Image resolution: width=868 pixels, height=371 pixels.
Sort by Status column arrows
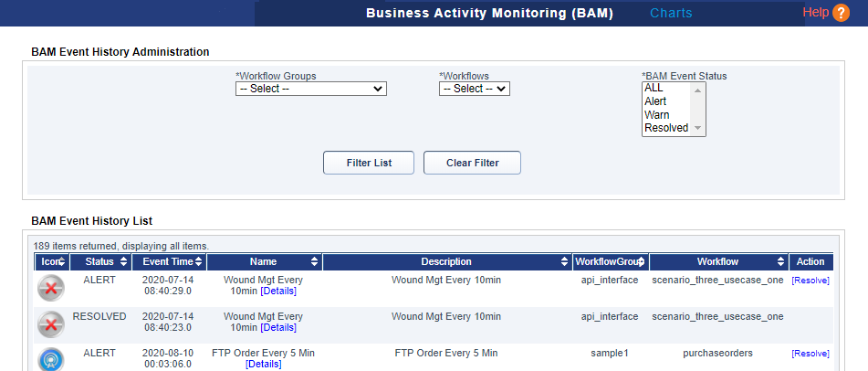point(122,262)
